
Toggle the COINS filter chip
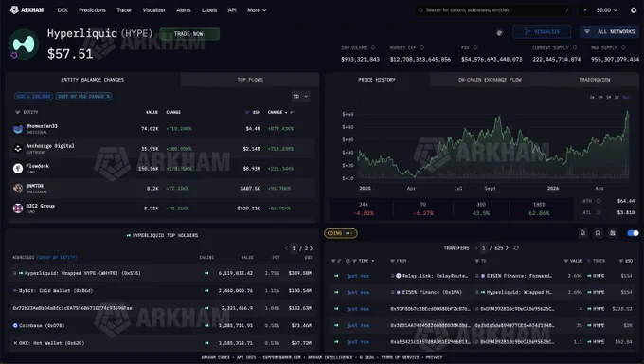coord(341,233)
